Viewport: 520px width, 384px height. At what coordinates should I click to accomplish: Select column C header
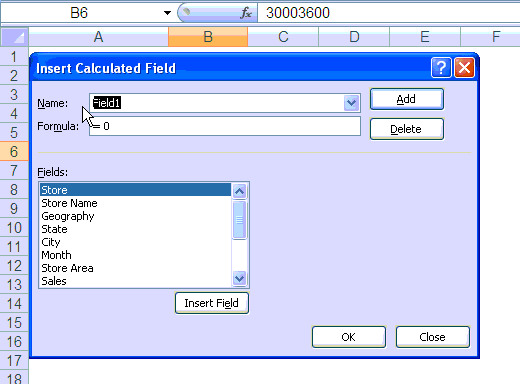(x=283, y=37)
